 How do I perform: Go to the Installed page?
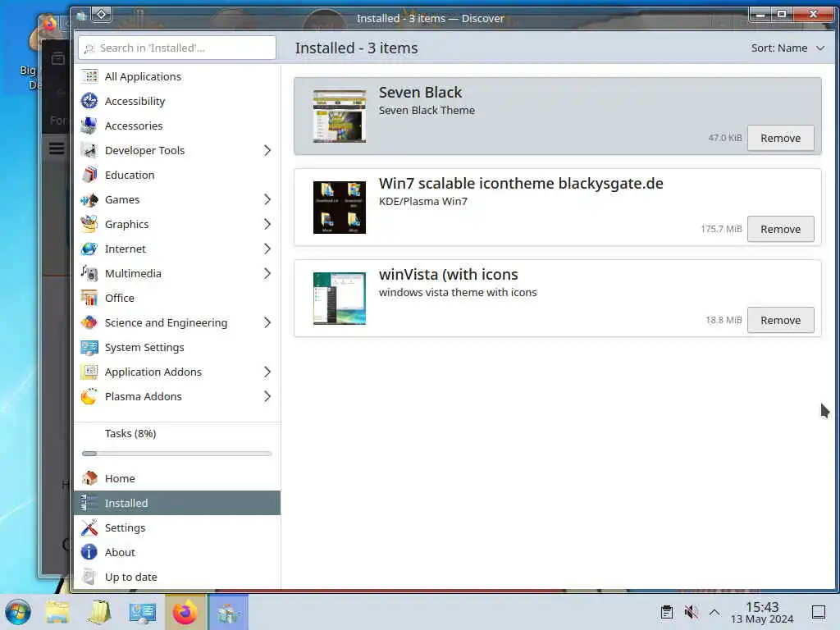click(x=177, y=503)
